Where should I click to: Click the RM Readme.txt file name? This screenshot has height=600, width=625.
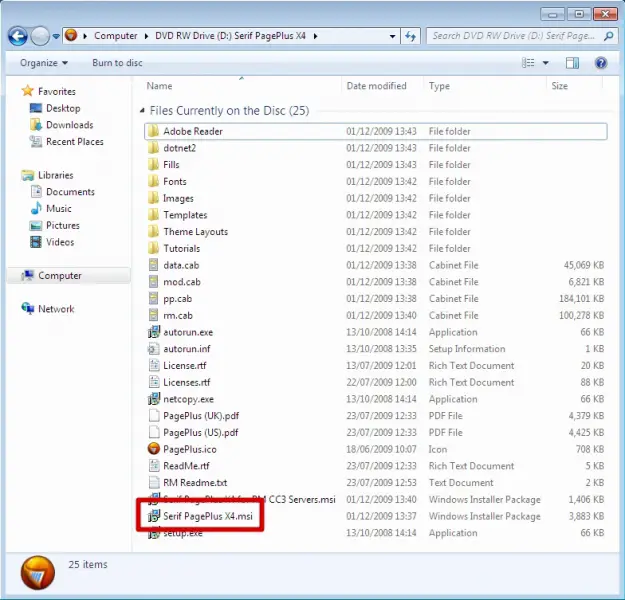point(195,482)
